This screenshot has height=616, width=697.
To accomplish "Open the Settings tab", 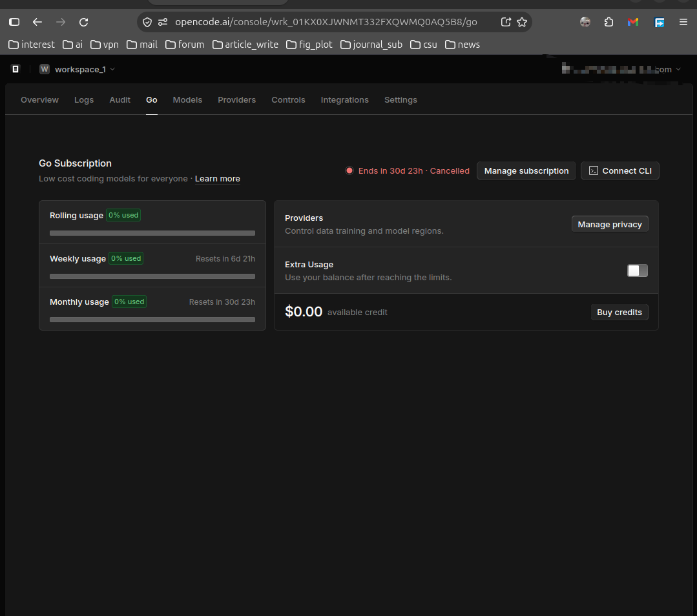I will [x=401, y=100].
